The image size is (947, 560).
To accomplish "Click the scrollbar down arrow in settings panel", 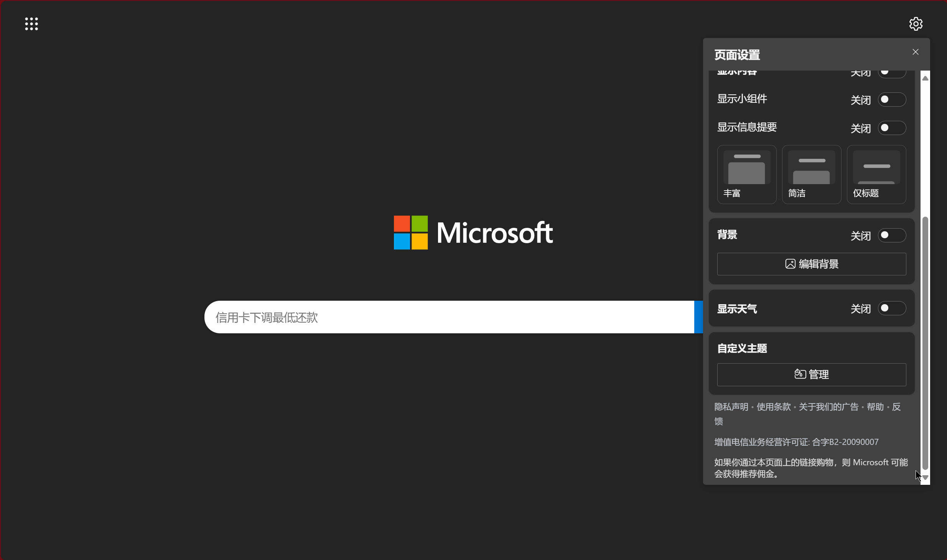I will 925,478.
